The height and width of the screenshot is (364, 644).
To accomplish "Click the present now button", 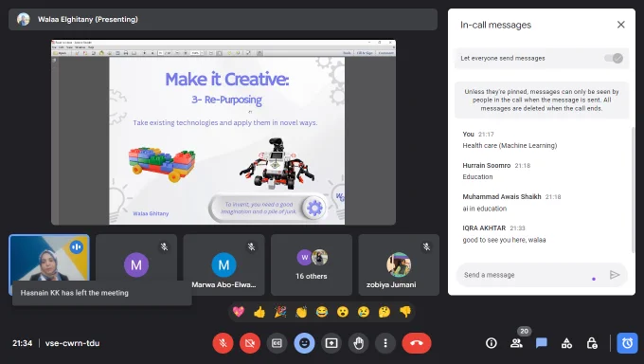I will click(x=331, y=343).
